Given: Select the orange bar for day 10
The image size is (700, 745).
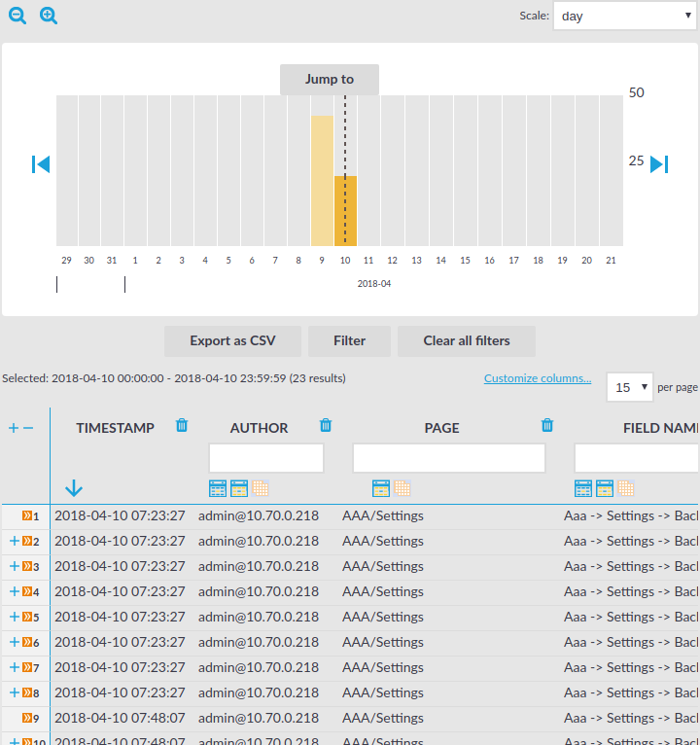Looking at the screenshot, I should (346, 211).
